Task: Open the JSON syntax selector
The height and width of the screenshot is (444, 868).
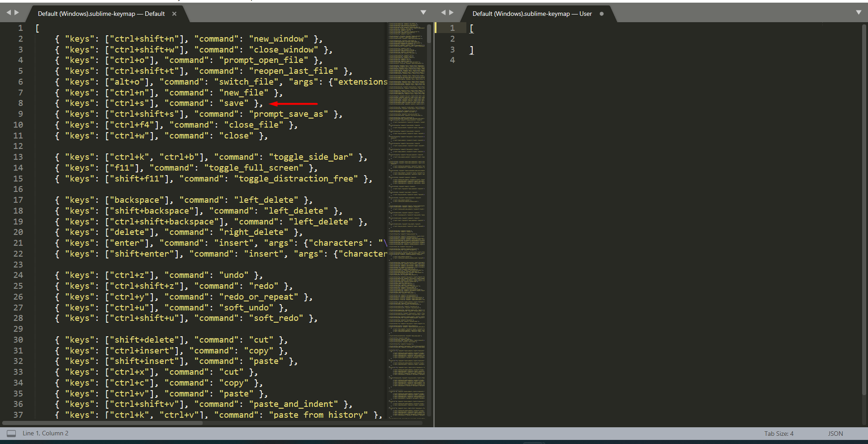Action: pyautogui.click(x=835, y=434)
